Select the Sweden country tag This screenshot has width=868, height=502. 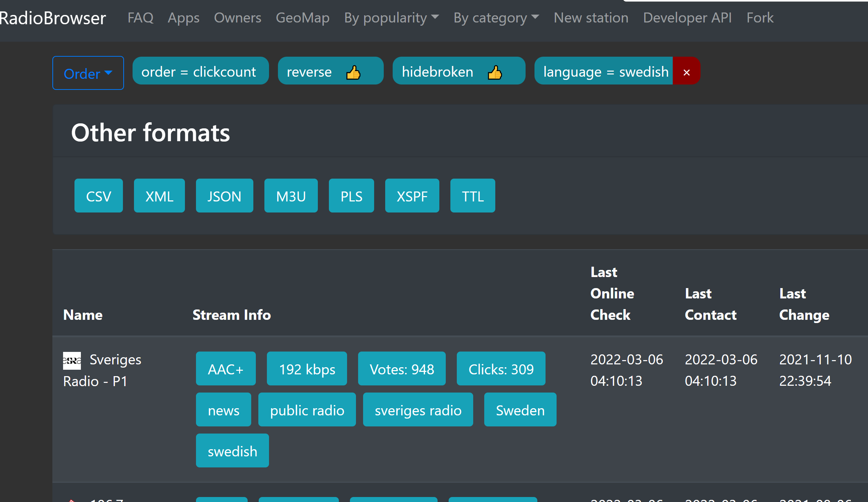pyautogui.click(x=520, y=410)
